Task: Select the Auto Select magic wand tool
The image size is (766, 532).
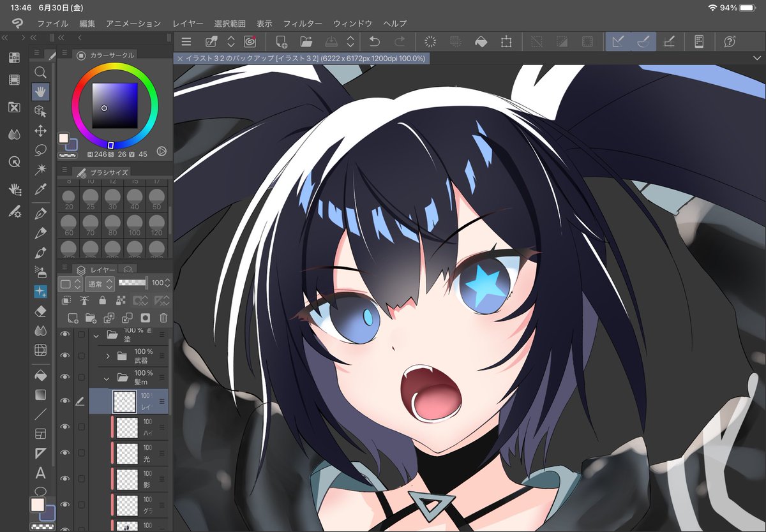Action: tap(40, 169)
